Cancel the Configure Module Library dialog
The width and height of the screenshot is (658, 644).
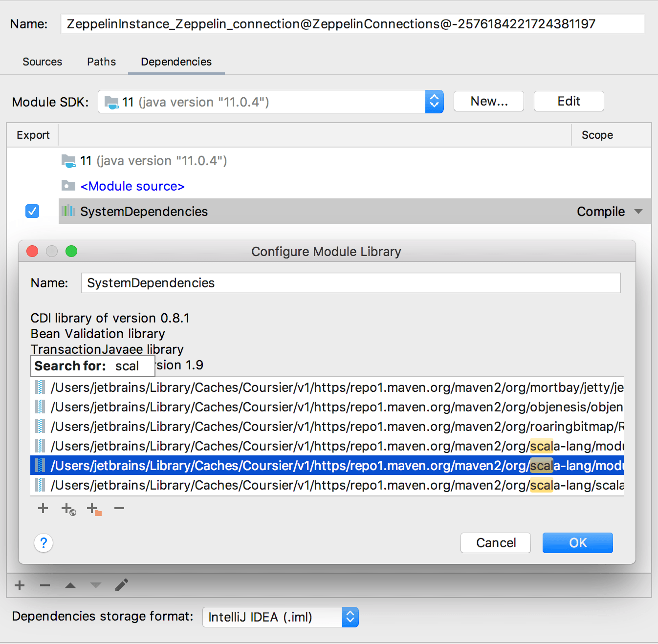coord(495,542)
